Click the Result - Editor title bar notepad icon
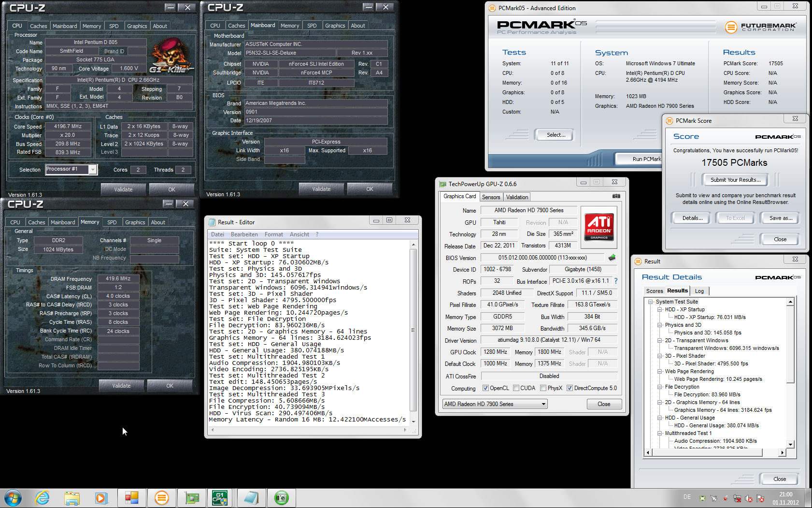This screenshot has width=812, height=508. pos(212,222)
